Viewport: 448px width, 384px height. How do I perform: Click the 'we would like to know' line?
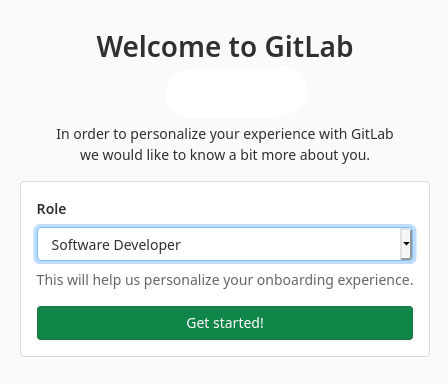pyautogui.click(x=225, y=155)
